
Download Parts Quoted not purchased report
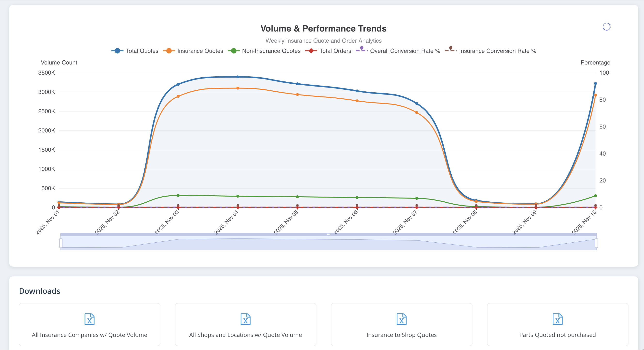pyautogui.click(x=557, y=334)
